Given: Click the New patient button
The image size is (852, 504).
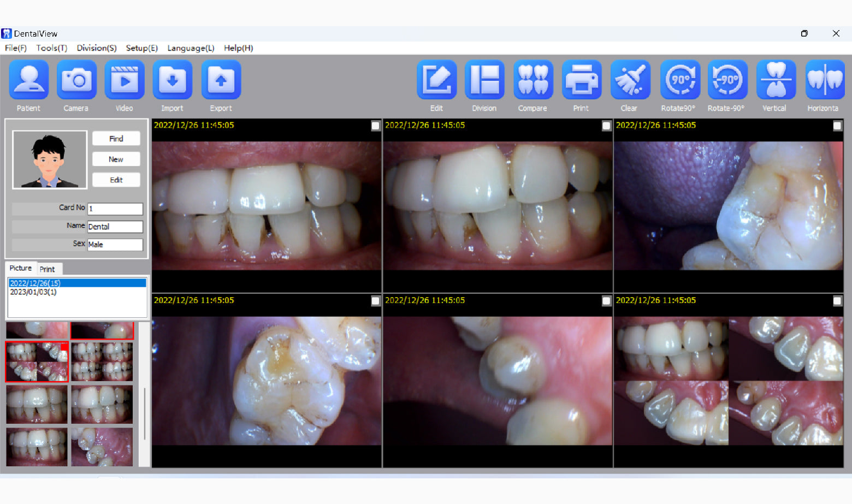Looking at the screenshot, I should 116,159.
